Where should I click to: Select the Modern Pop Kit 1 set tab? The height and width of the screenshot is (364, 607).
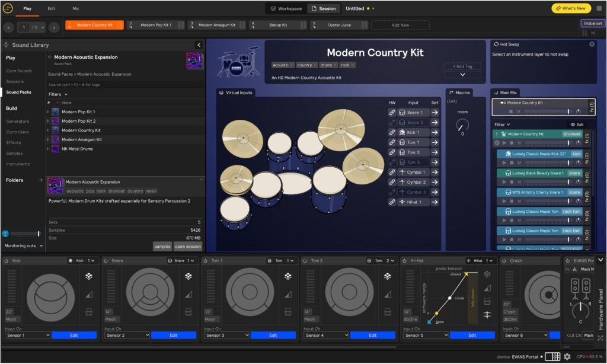156,25
